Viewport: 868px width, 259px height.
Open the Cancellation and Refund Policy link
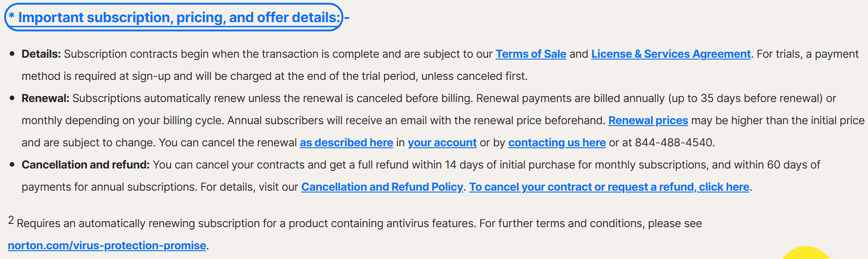382,187
